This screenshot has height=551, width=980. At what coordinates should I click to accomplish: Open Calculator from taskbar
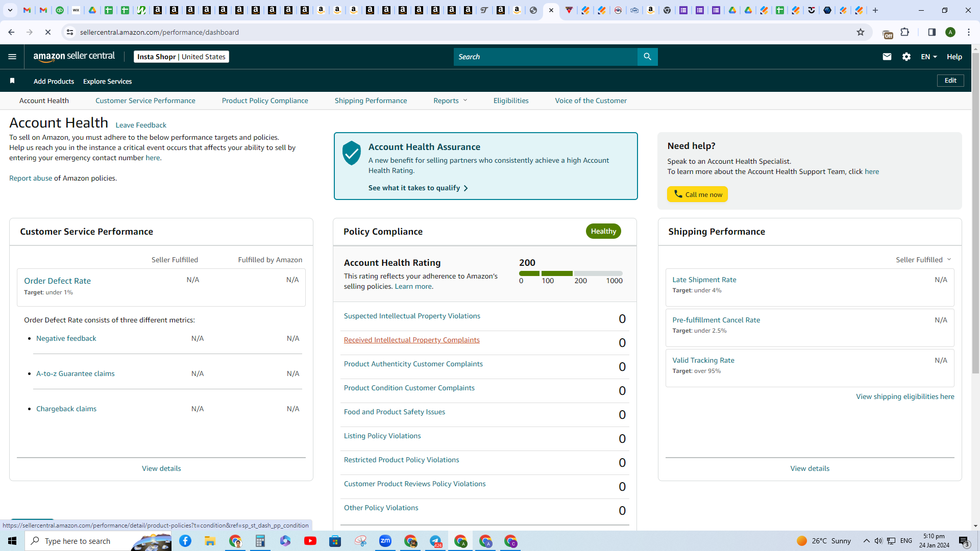pos(260,541)
